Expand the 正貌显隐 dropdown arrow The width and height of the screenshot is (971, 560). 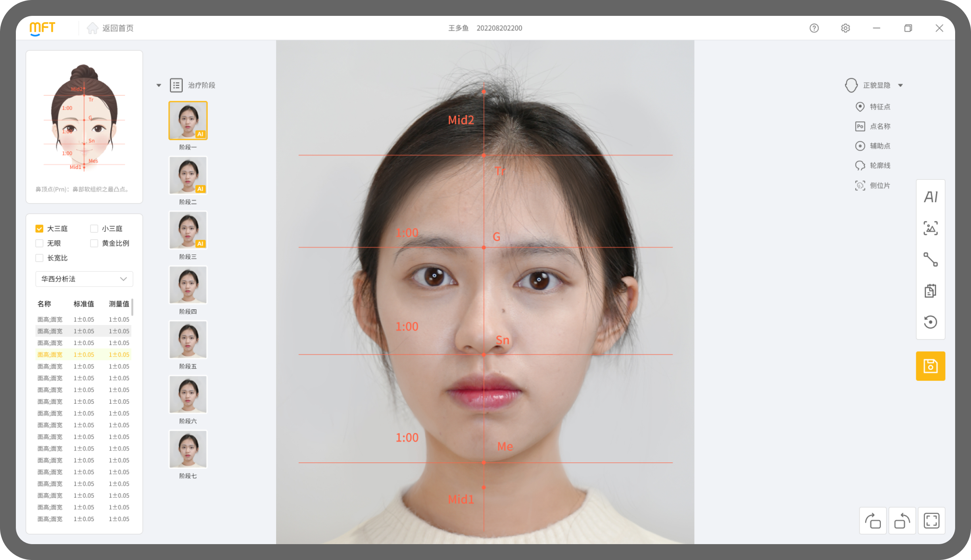900,85
